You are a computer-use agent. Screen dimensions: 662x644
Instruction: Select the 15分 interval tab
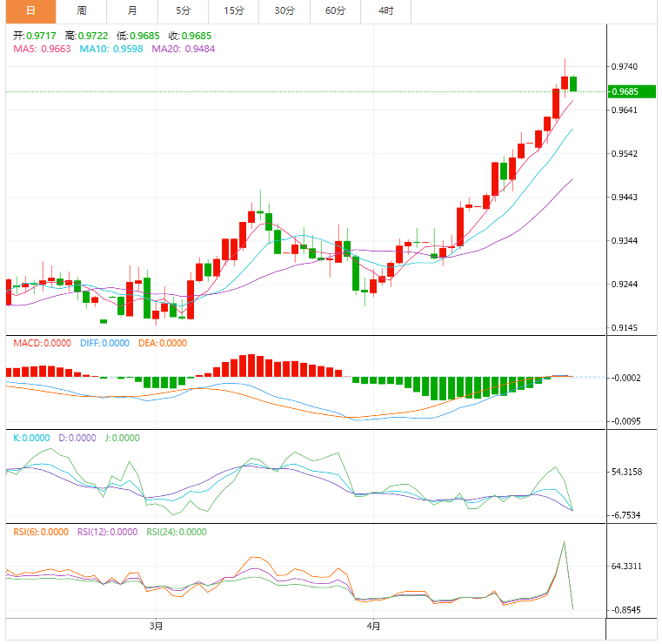[x=233, y=11]
